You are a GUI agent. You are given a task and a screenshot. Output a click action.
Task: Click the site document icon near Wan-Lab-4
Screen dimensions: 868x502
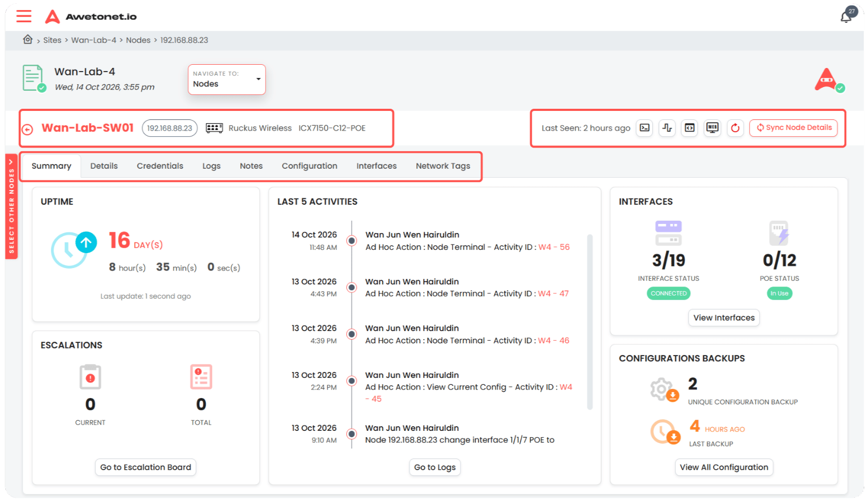pyautogui.click(x=34, y=78)
